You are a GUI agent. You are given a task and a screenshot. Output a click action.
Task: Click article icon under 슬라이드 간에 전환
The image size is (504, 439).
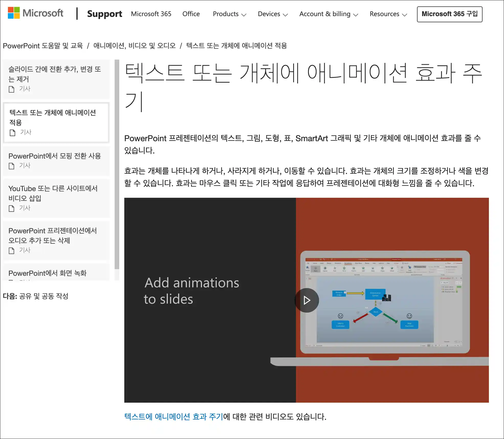(x=12, y=89)
